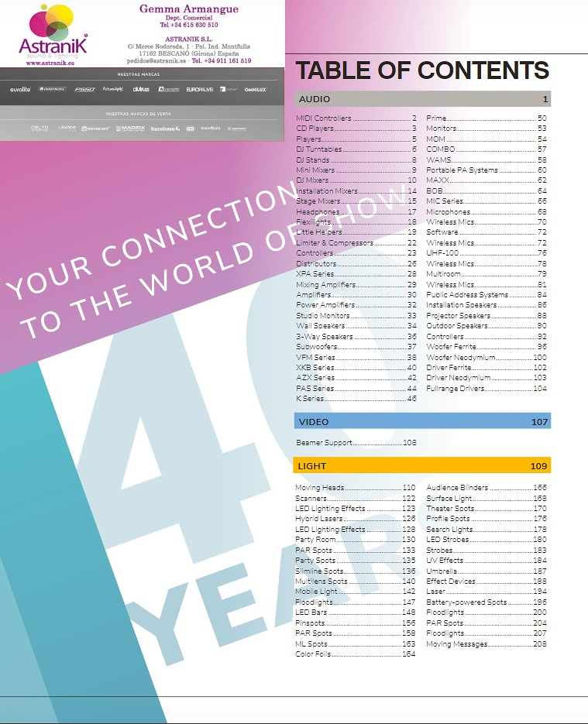Viewport: 588px width, 724px height.
Task: Click the EUROPALMS brand logo
Action: tap(198, 90)
